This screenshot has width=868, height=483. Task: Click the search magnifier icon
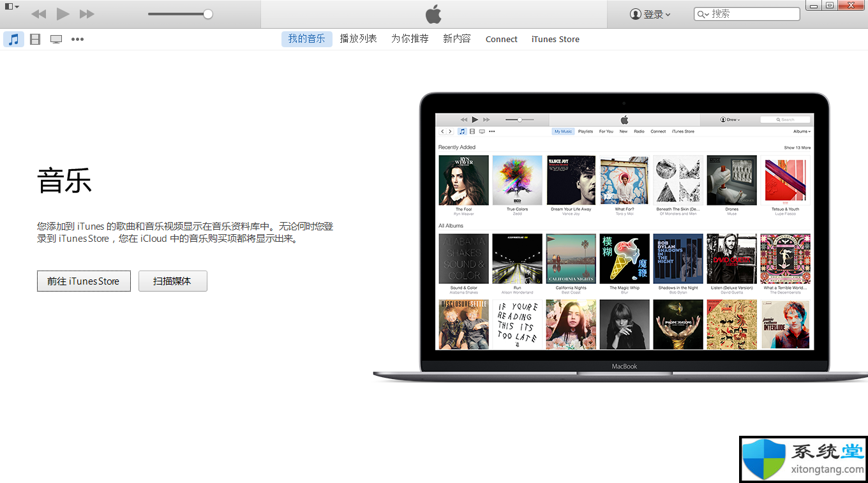tap(703, 14)
